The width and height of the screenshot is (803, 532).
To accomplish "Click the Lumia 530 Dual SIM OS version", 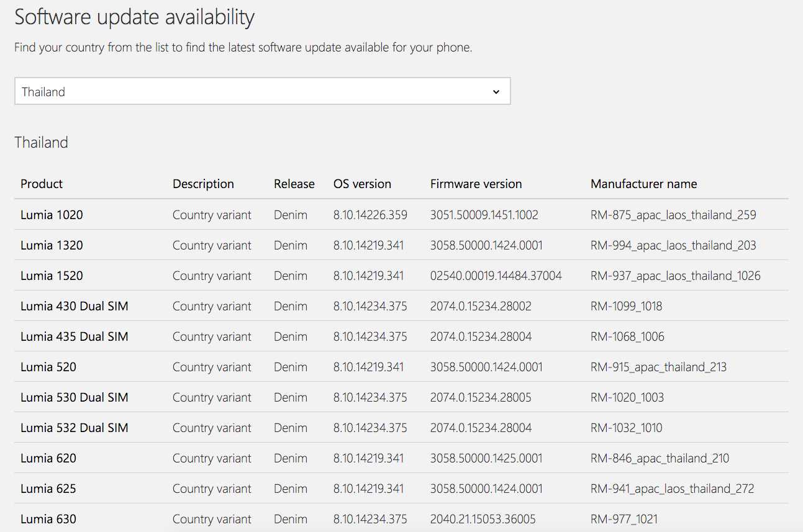I will 370,397.
